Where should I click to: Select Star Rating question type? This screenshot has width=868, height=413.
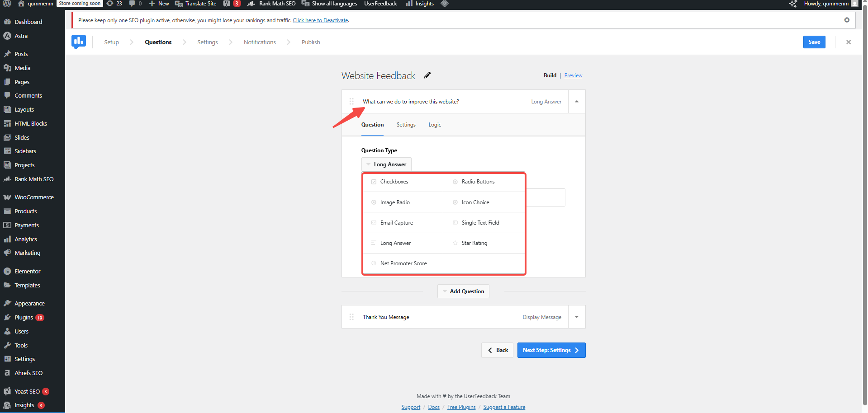474,243
